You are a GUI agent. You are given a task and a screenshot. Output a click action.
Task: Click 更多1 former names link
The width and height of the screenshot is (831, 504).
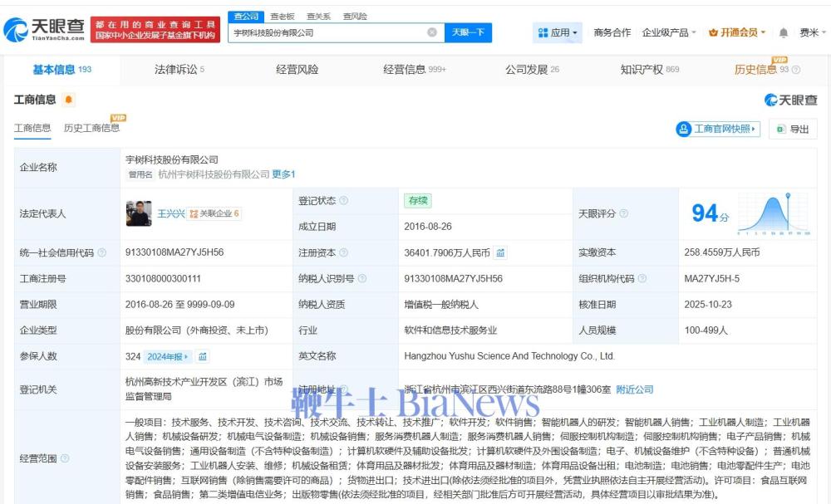coord(283,174)
